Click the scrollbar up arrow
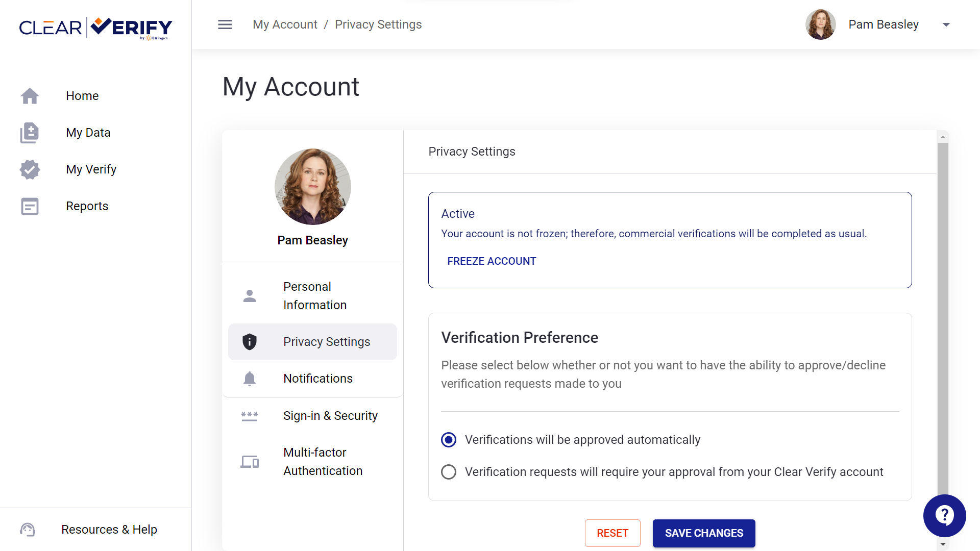The image size is (980, 551). (943, 137)
